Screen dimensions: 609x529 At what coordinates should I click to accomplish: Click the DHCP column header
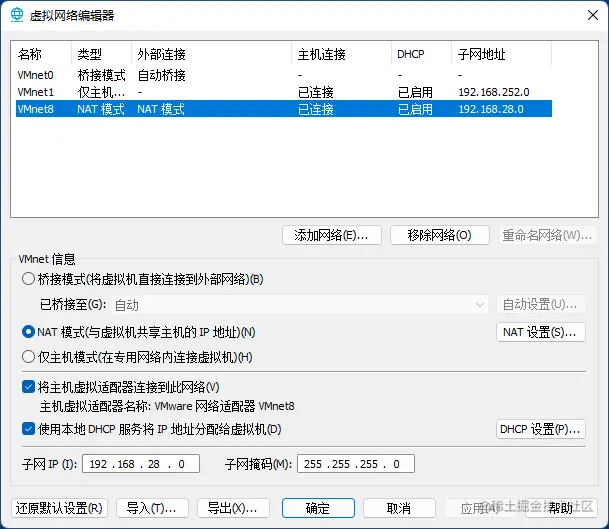(421, 54)
